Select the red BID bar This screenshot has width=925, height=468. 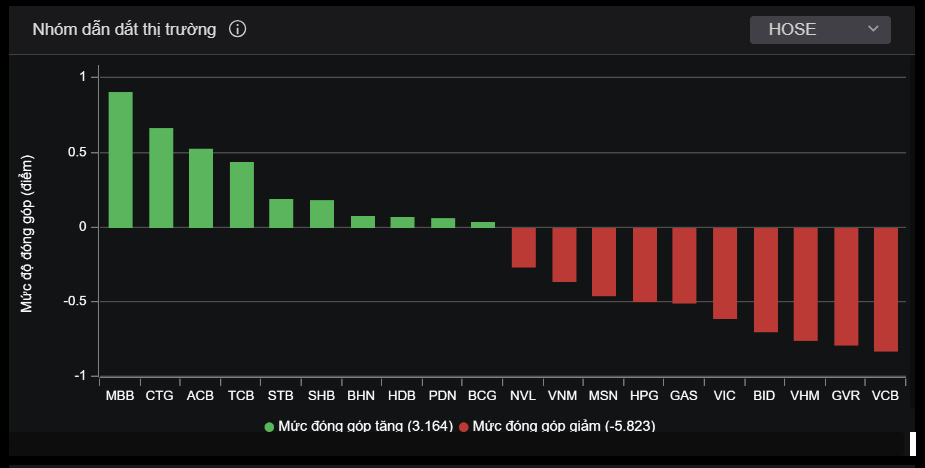pos(765,280)
